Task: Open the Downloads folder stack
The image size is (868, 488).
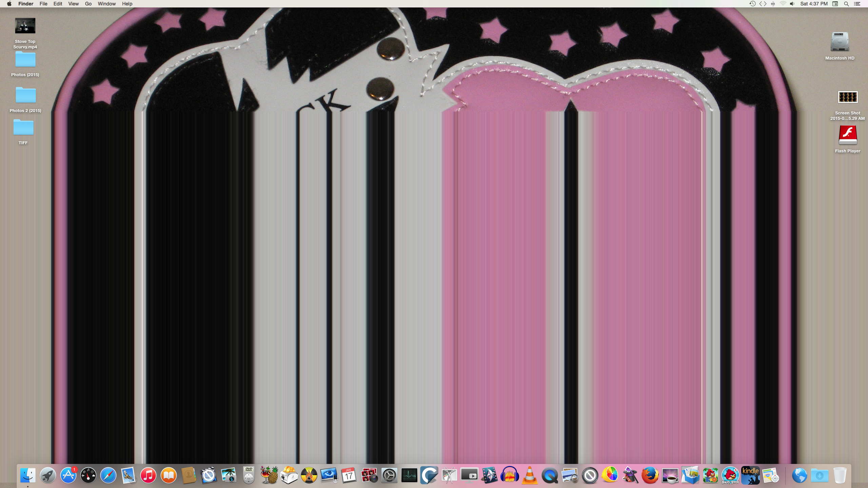Action: tap(820, 475)
